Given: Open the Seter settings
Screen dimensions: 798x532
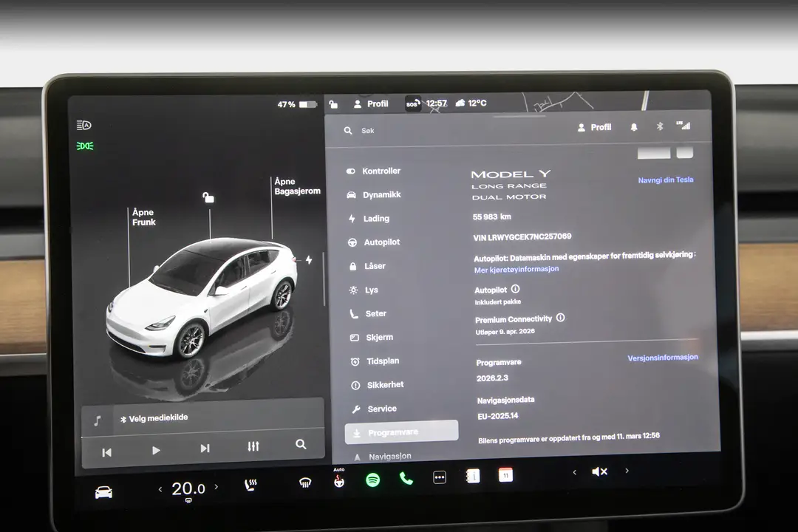Looking at the screenshot, I should [x=369, y=313].
